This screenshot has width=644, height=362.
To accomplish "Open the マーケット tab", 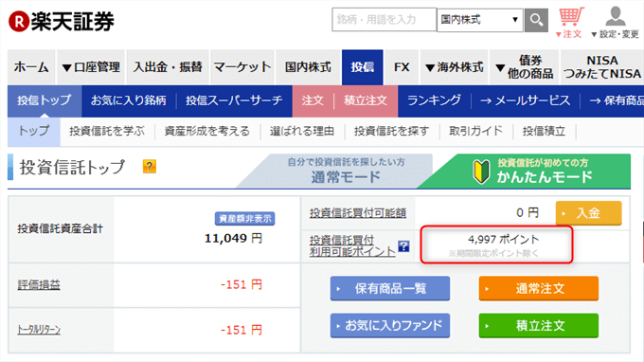I will tap(242, 67).
